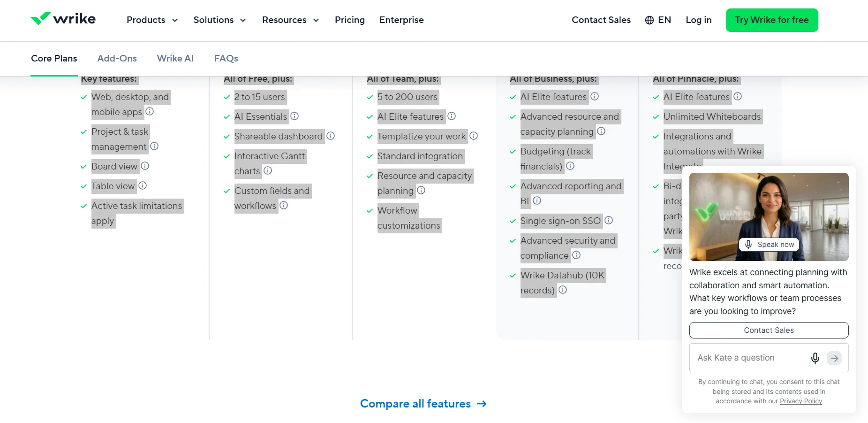Click info icon next to Shareable dashboard

pyautogui.click(x=331, y=136)
